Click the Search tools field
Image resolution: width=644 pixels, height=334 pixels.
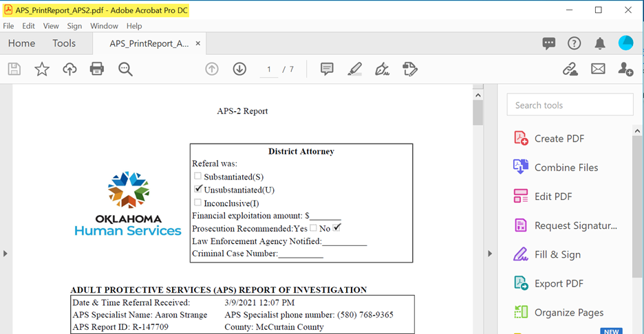pyautogui.click(x=570, y=105)
